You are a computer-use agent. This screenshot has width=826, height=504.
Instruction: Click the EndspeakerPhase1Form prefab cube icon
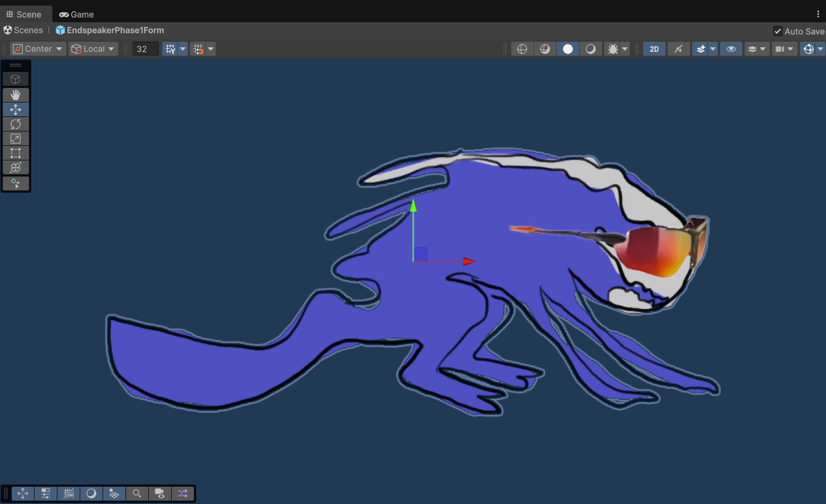coord(60,30)
